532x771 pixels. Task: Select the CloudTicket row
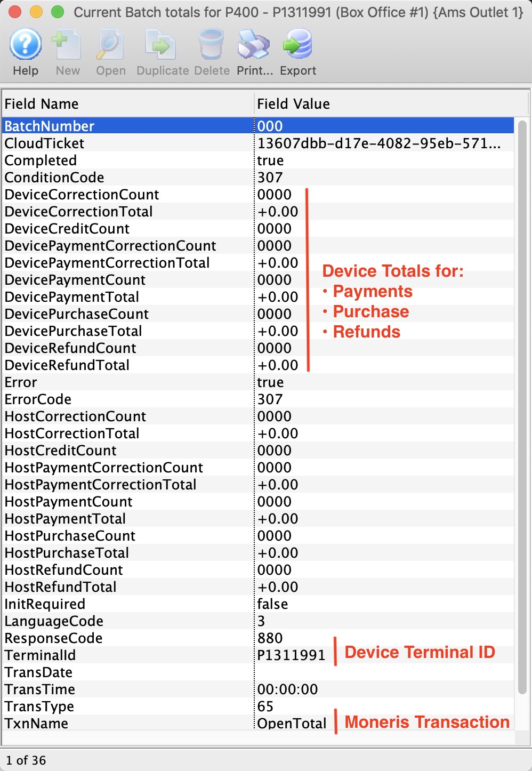tap(258, 143)
